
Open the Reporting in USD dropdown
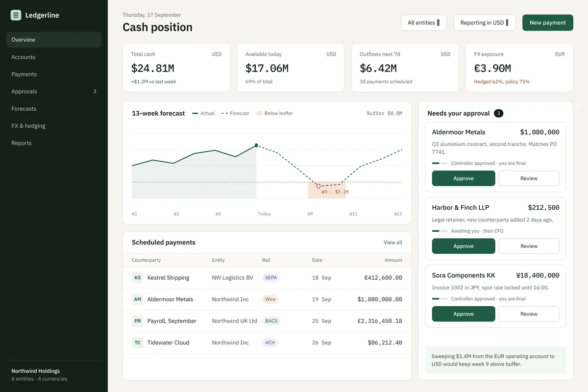click(x=485, y=23)
